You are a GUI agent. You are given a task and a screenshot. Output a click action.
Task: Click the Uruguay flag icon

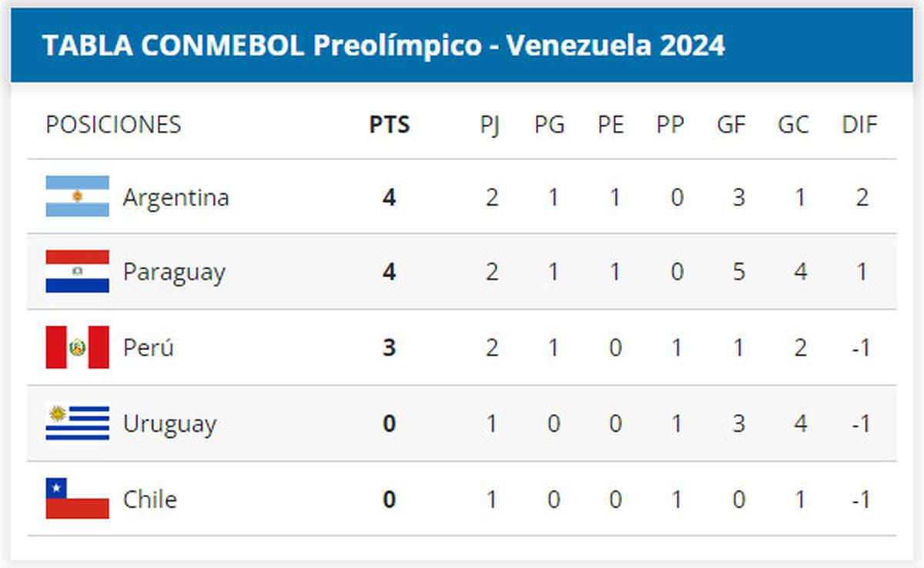77,423
